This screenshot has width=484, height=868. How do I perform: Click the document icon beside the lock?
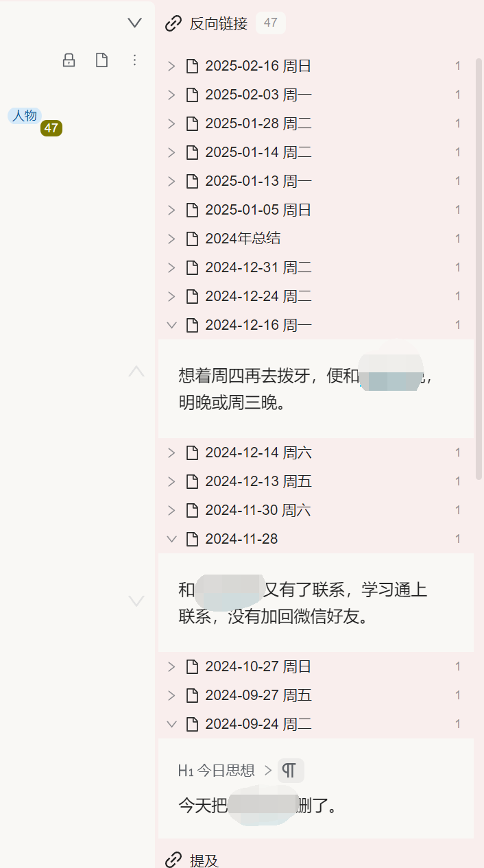pos(101,60)
